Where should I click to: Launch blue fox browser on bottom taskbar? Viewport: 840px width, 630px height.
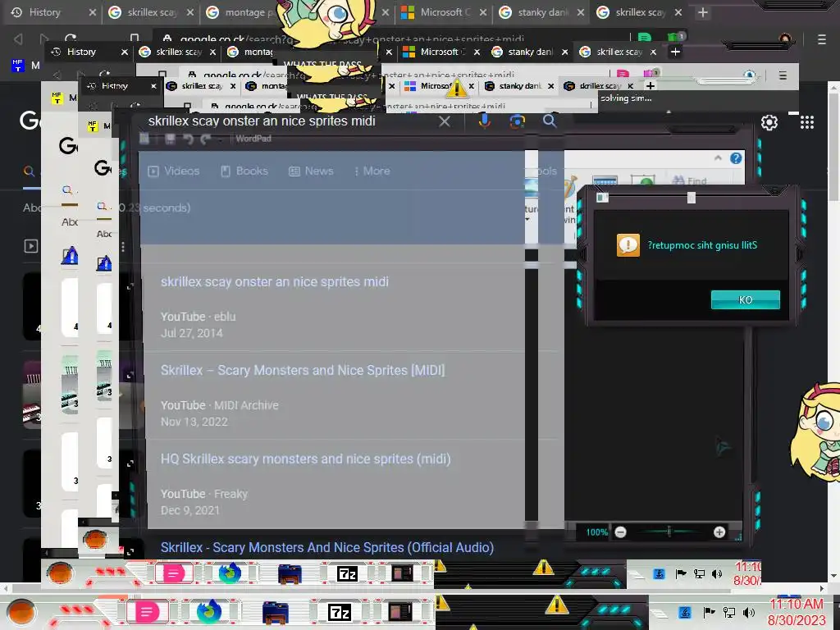tap(209, 611)
